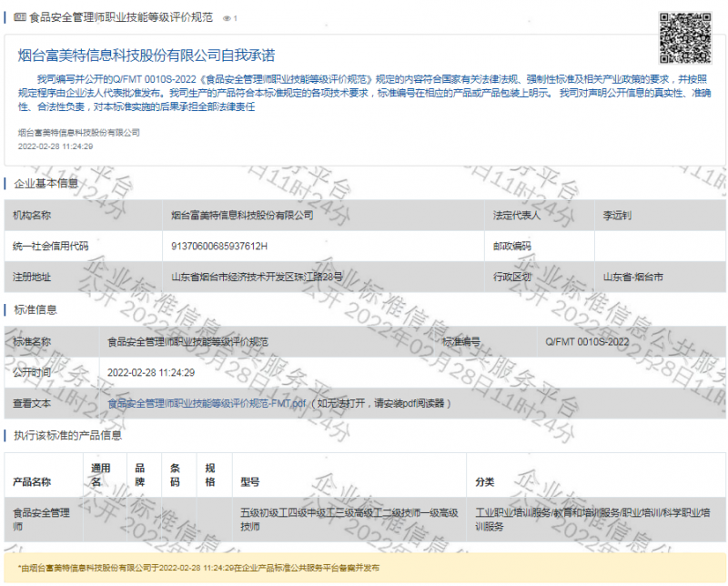Click the 标准名称 label cell
This screenshot has width=728, height=586.
[x=52, y=342]
